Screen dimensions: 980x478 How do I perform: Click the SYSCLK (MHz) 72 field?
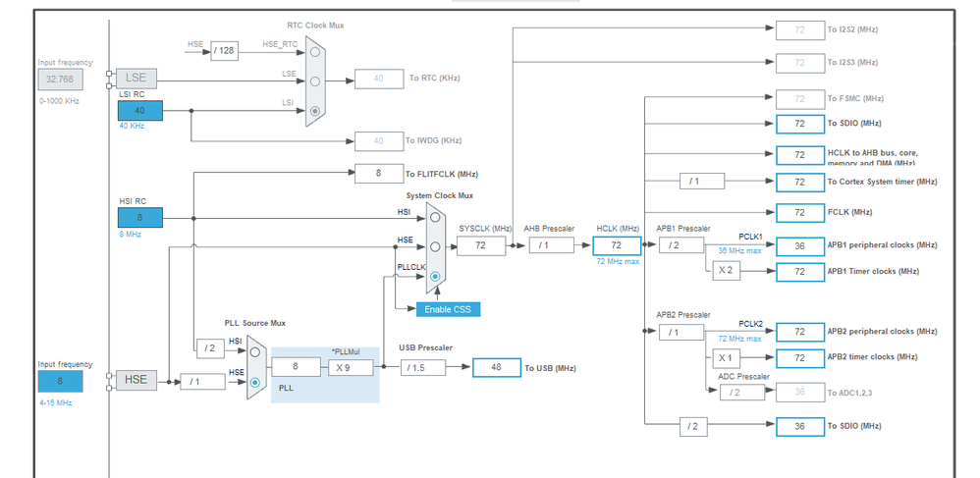coord(481,245)
